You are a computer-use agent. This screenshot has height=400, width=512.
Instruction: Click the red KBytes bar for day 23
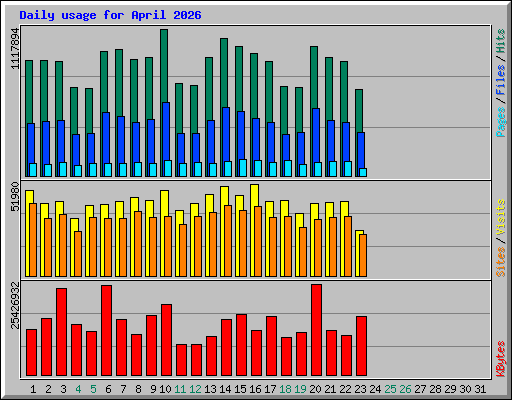tap(362, 346)
